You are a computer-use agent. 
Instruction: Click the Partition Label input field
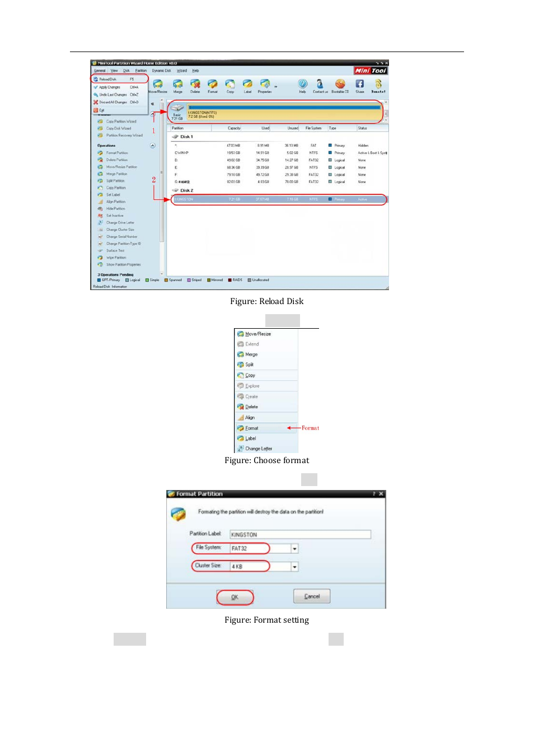pyautogui.click(x=300, y=535)
